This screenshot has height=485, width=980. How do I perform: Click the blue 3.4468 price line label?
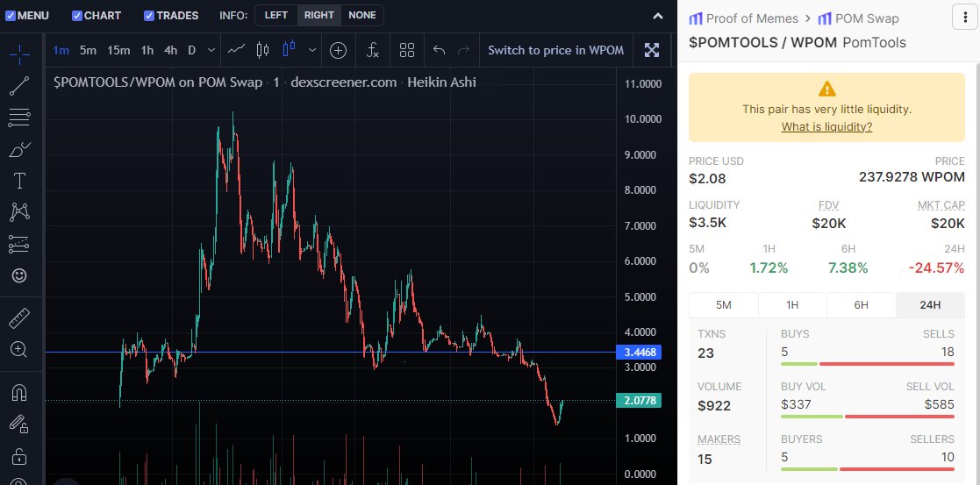tap(639, 353)
